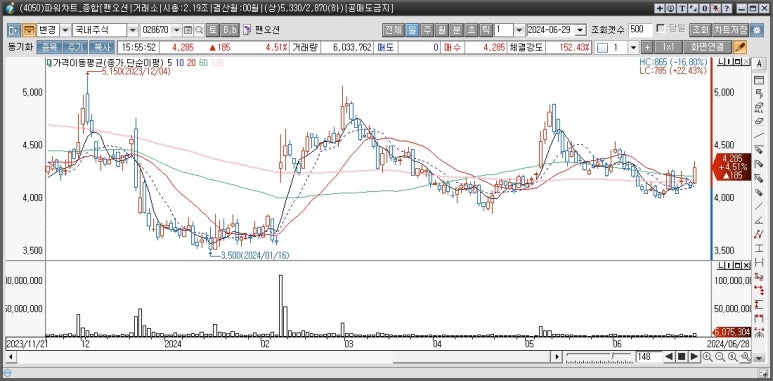The height and width of the screenshot is (381, 773).
Task: Expand the stock code 028670 dropdown
Action: click(176, 30)
